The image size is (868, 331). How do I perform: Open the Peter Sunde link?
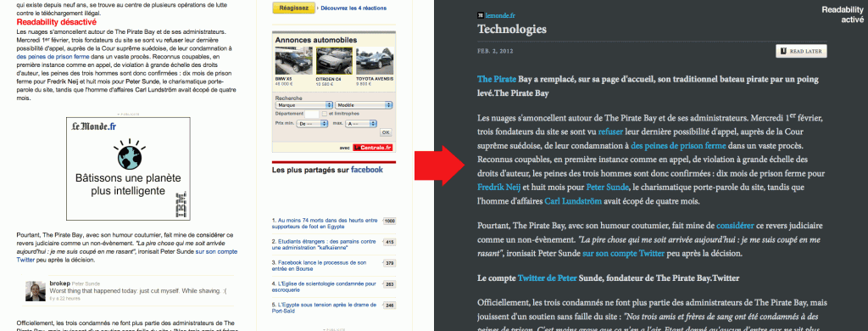[x=607, y=187]
